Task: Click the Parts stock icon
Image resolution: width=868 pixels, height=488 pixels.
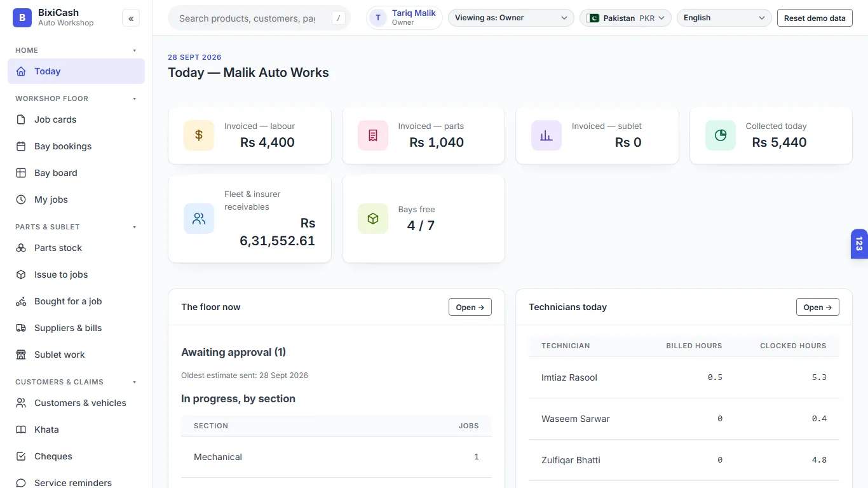Action: point(21,248)
